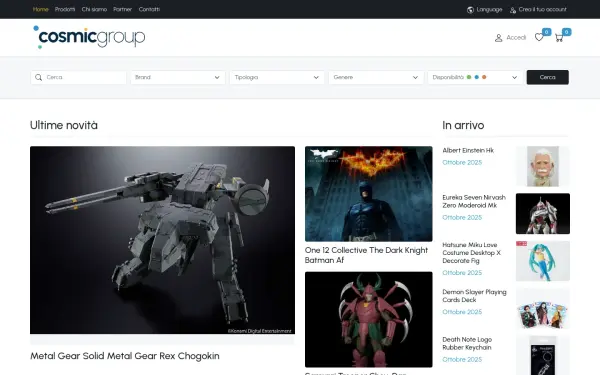Select the Partner menu item
Screen dimensions: 600x375
coord(122,9)
